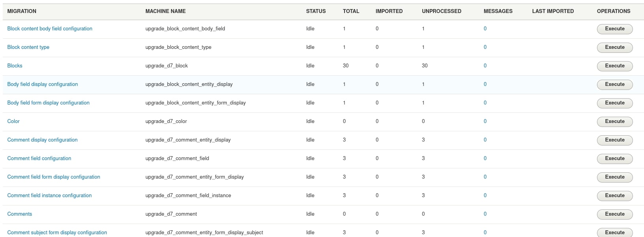View messages count for Blocks row
Viewport: 644px width, 237px height.
[485, 66]
